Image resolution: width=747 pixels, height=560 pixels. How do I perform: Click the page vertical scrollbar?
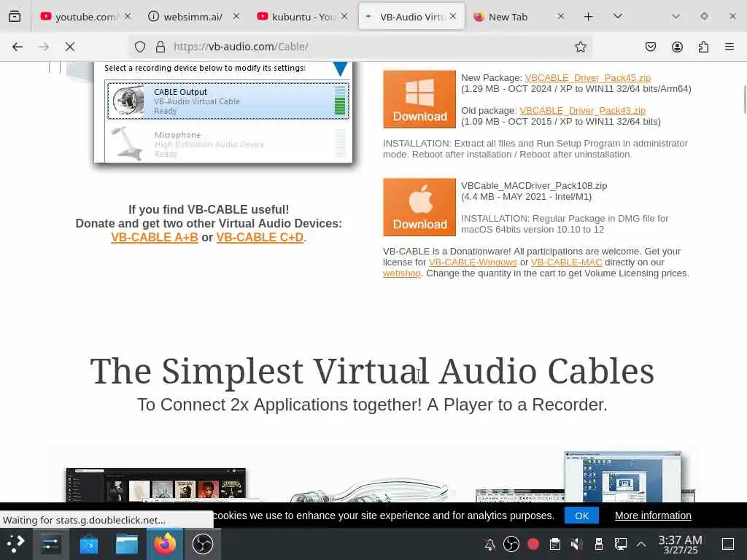point(745,99)
